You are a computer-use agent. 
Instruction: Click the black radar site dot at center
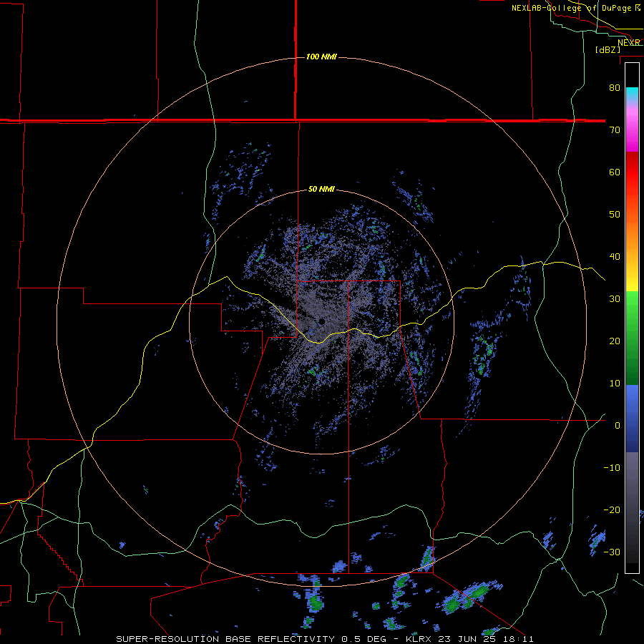[322, 321]
